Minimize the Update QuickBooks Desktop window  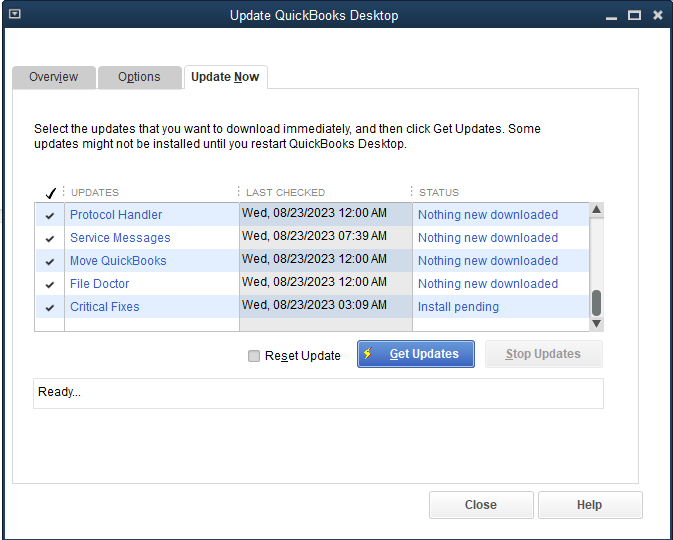tap(611, 16)
